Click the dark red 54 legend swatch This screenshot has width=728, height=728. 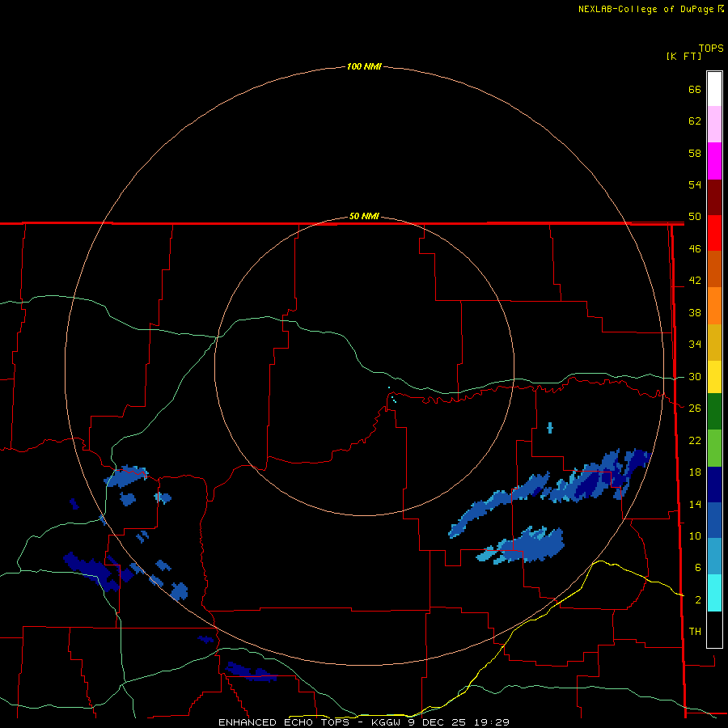tap(714, 198)
